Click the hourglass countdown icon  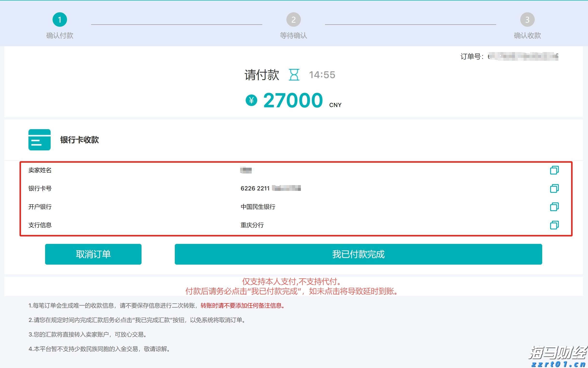[x=294, y=75]
